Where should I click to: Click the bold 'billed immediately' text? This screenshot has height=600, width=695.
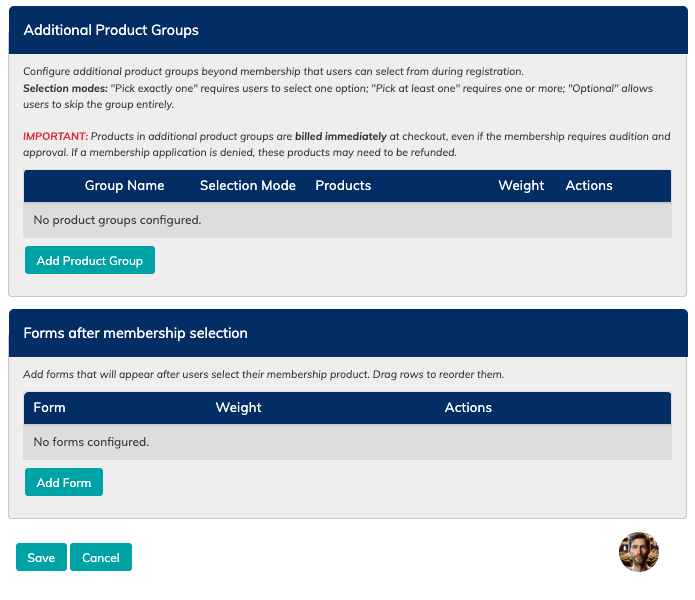(x=341, y=136)
